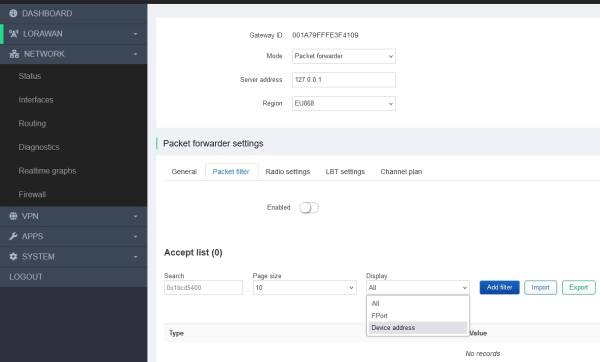600x362 pixels.
Task: Click the LoRaWAN antenna icon
Action: pyautogui.click(x=14, y=34)
